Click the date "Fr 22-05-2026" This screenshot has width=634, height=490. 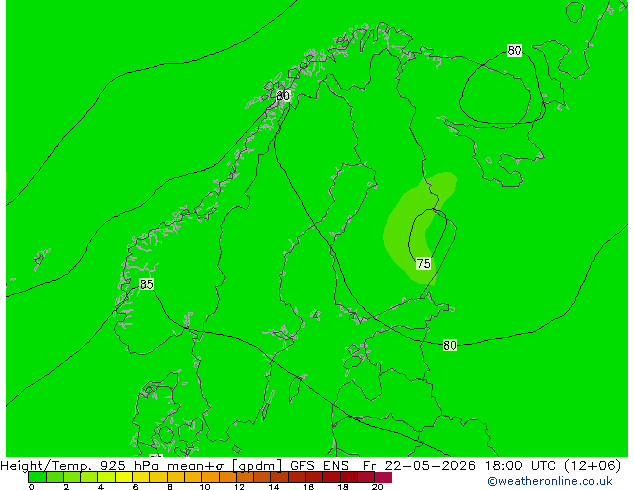tap(419, 466)
